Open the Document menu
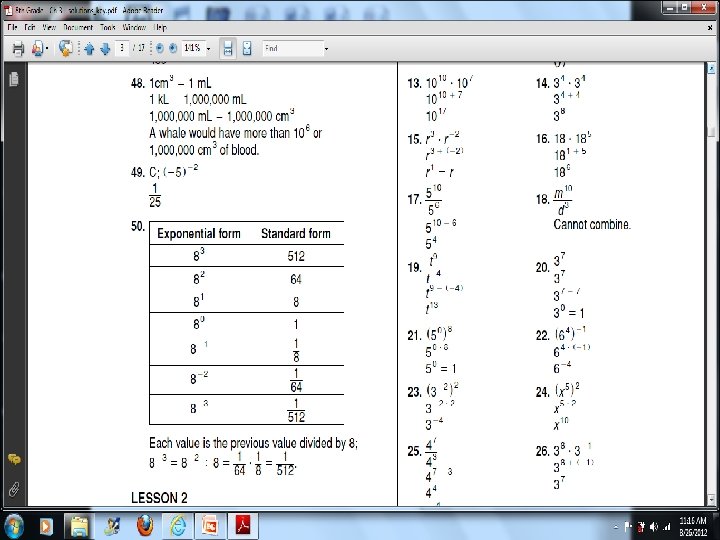720x540 pixels. click(78, 28)
